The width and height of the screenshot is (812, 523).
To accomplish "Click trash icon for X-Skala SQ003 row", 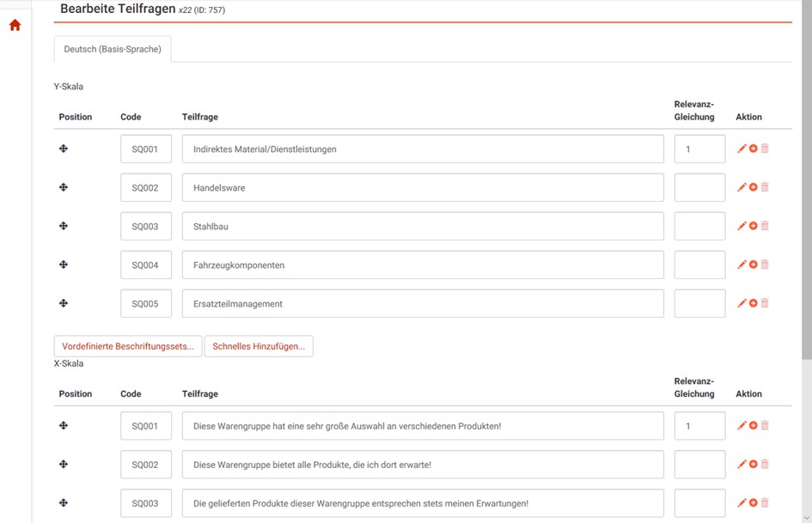I will coord(765,502).
